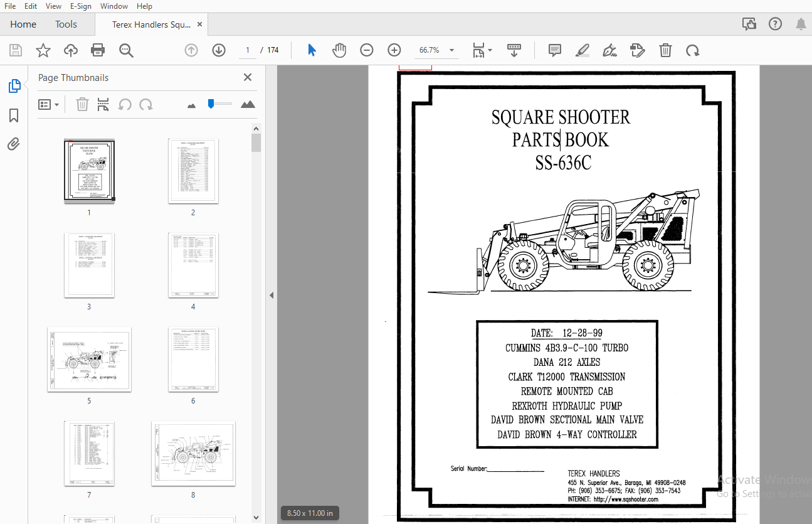Collapse the navigation pane with the left arrow
Image resolution: width=812 pixels, height=524 pixels.
point(272,295)
